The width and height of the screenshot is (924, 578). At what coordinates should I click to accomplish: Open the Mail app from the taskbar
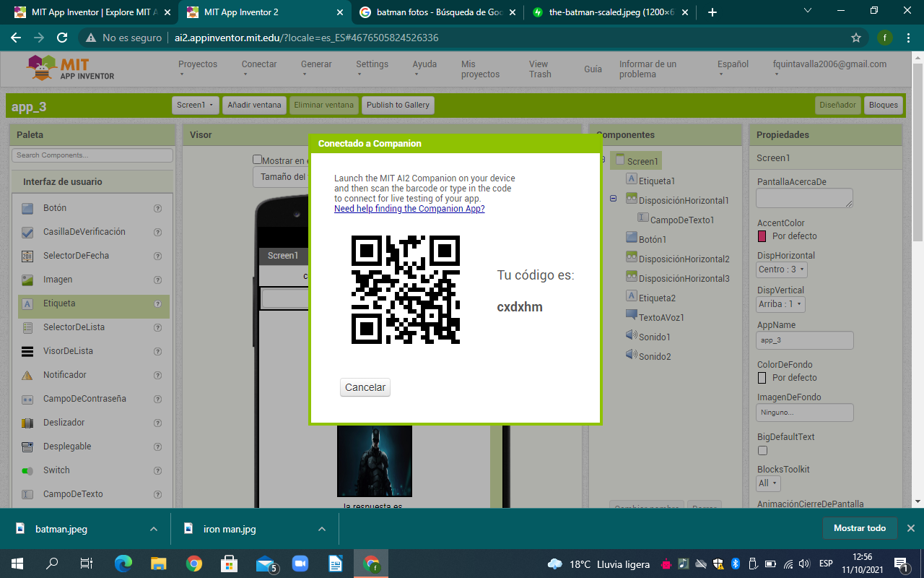pyautogui.click(x=265, y=564)
